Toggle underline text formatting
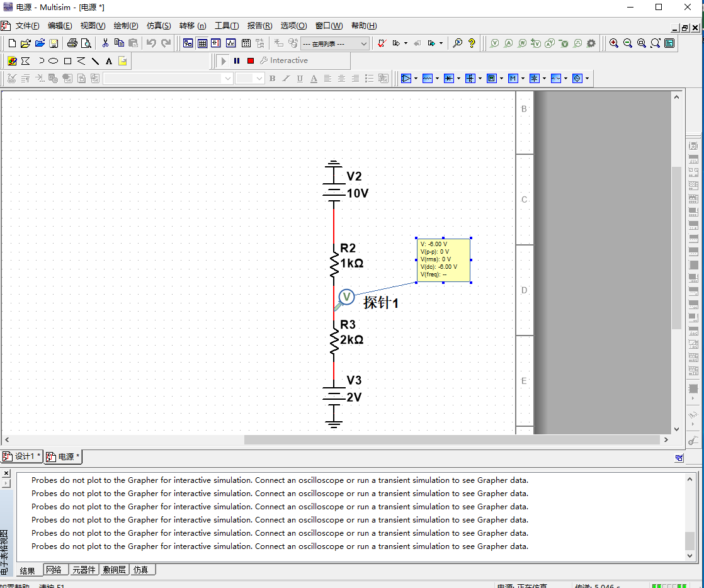The image size is (704, 588). [300, 79]
